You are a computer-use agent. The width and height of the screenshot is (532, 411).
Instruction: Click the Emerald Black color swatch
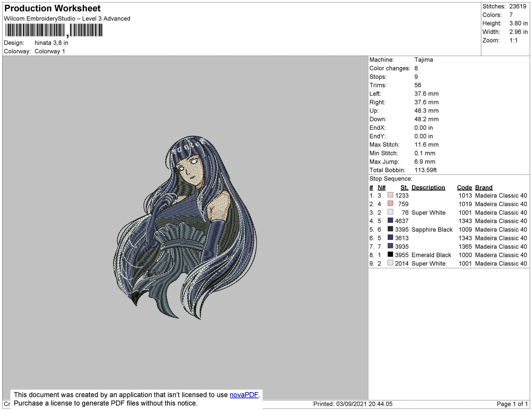point(390,255)
